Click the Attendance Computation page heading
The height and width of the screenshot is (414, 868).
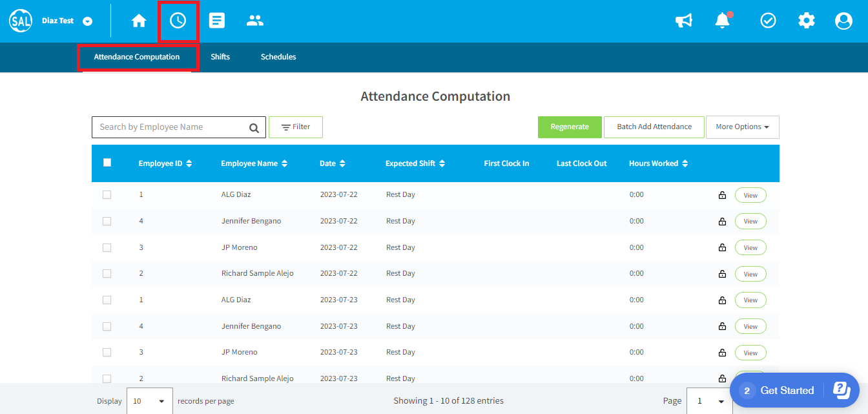click(435, 96)
